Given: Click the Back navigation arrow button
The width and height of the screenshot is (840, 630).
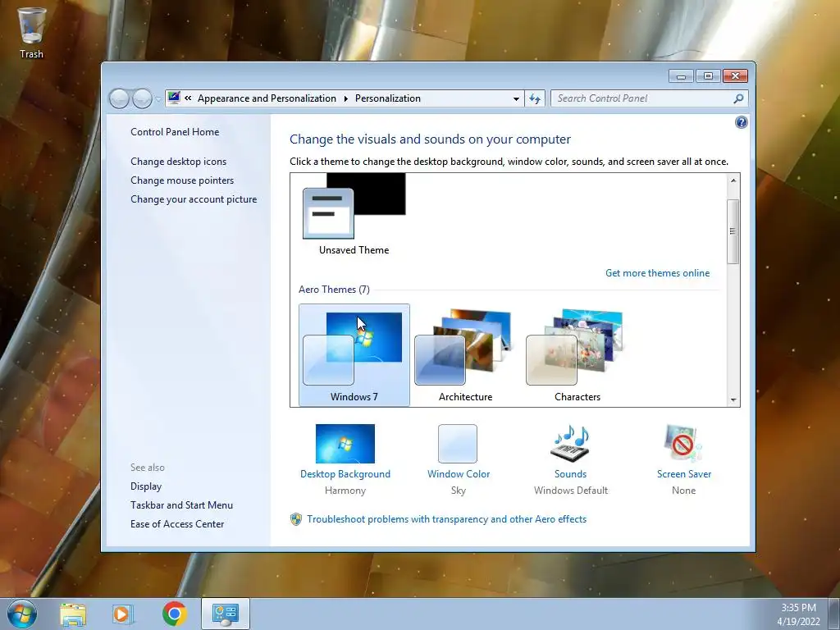Looking at the screenshot, I should click(x=120, y=98).
